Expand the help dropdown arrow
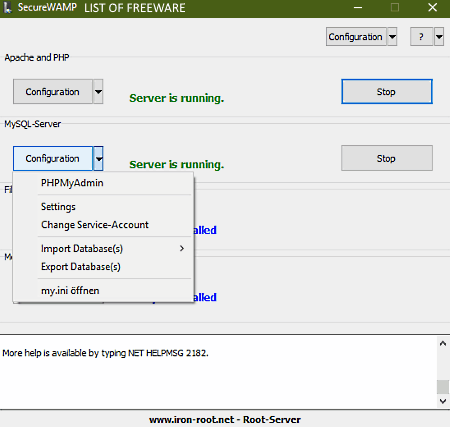This screenshot has height=427, width=450. click(x=439, y=37)
